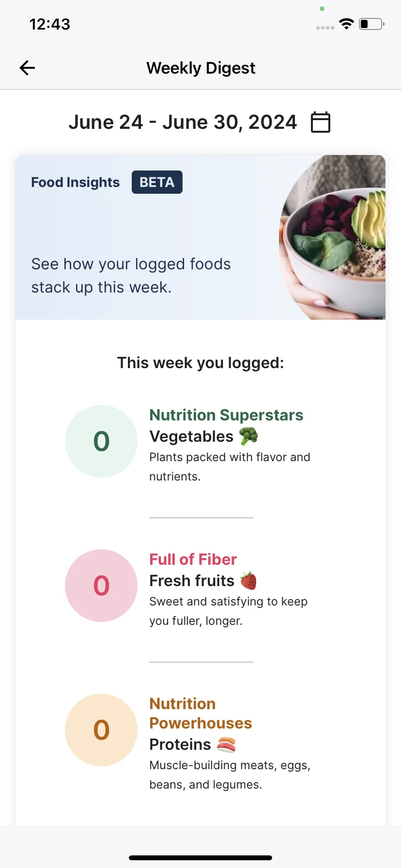The width and height of the screenshot is (401, 868).
Task: Tap the broccoli emoji beside Vegetables
Action: click(x=248, y=436)
